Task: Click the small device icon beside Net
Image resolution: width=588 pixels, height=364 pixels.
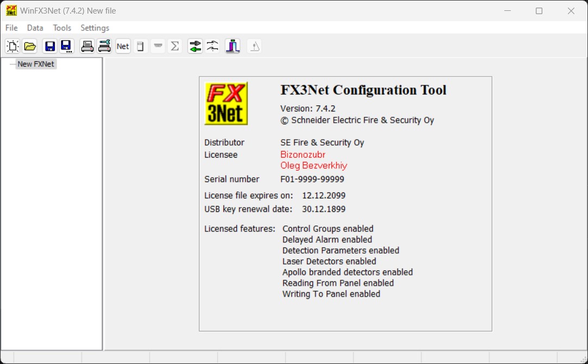Action: (x=140, y=46)
